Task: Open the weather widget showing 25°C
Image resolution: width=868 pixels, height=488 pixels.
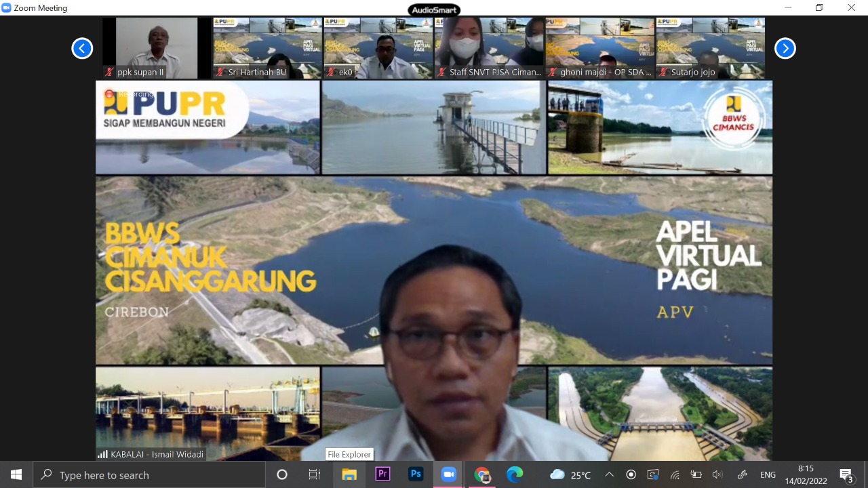Action: 570,474
